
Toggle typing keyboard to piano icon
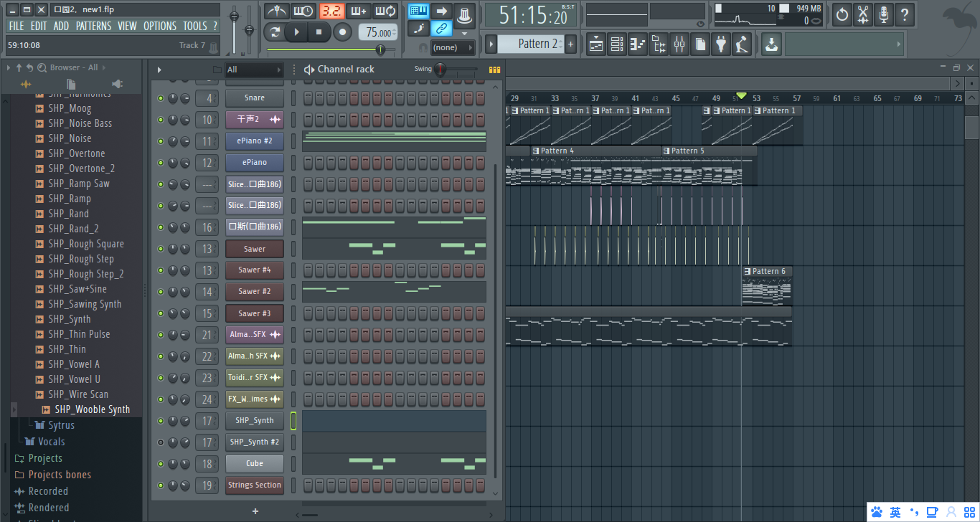418,11
